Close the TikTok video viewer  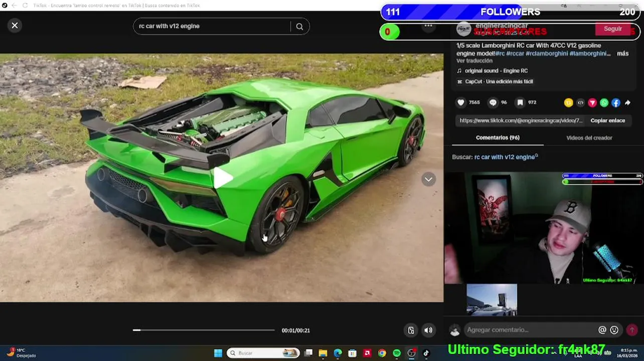[15, 26]
